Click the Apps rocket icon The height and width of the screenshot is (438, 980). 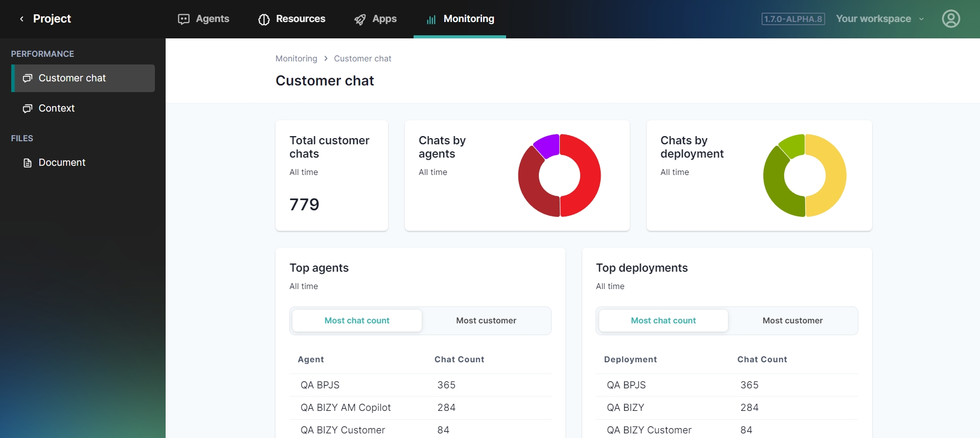tap(360, 19)
